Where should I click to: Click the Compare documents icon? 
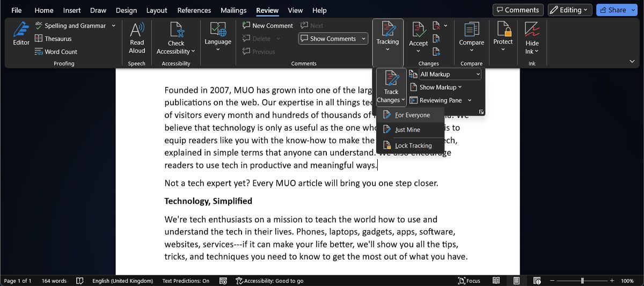[x=472, y=29]
